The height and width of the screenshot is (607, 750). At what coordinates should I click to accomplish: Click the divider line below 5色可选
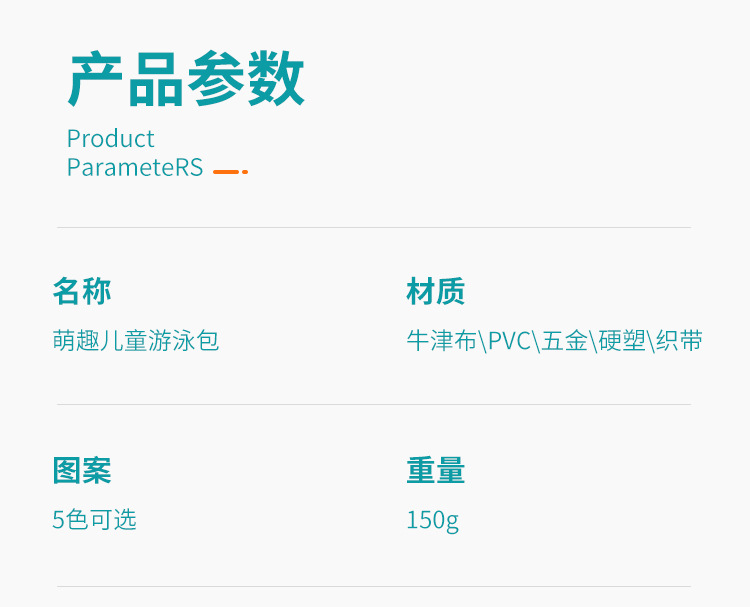click(x=373, y=586)
